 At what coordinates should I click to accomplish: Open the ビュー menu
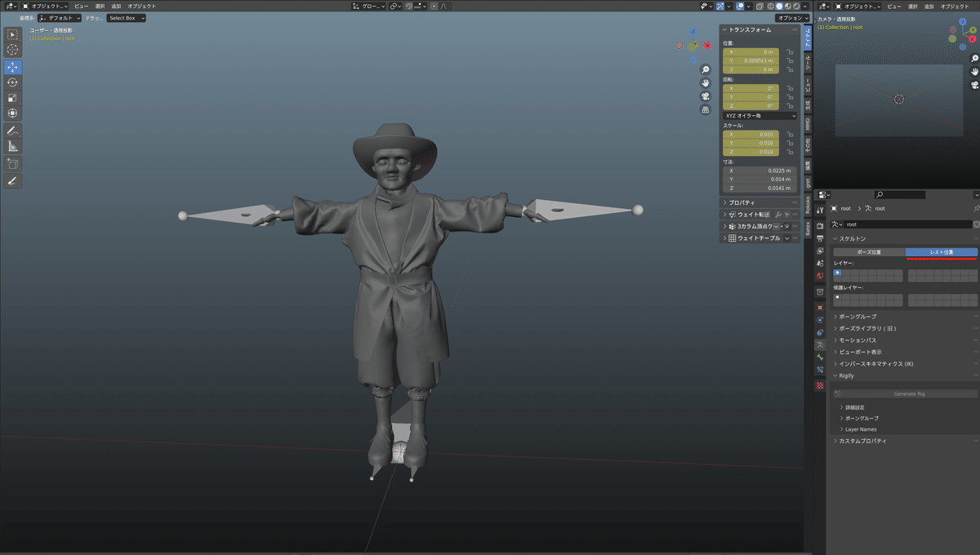point(83,6)
